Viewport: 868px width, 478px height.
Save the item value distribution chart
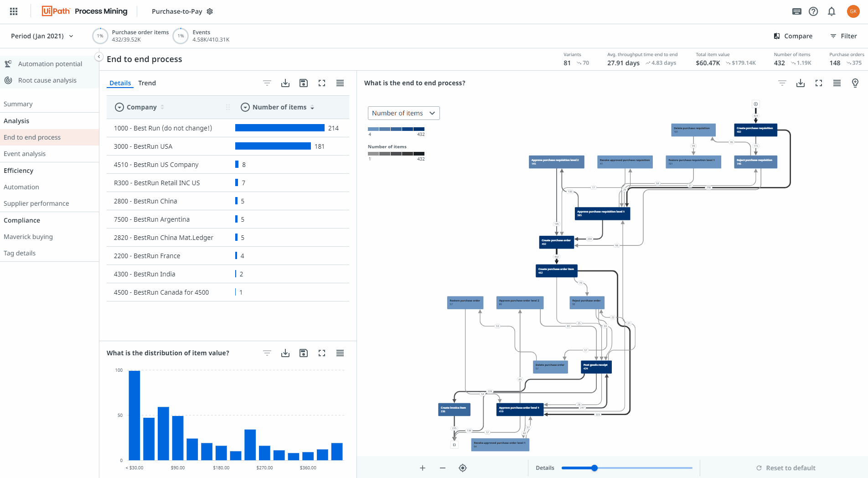[x=304, y=353]
